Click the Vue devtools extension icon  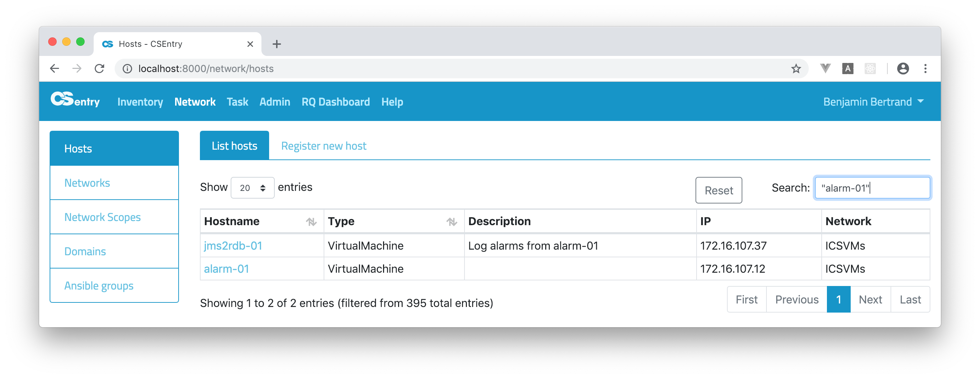tap(825, 69)
